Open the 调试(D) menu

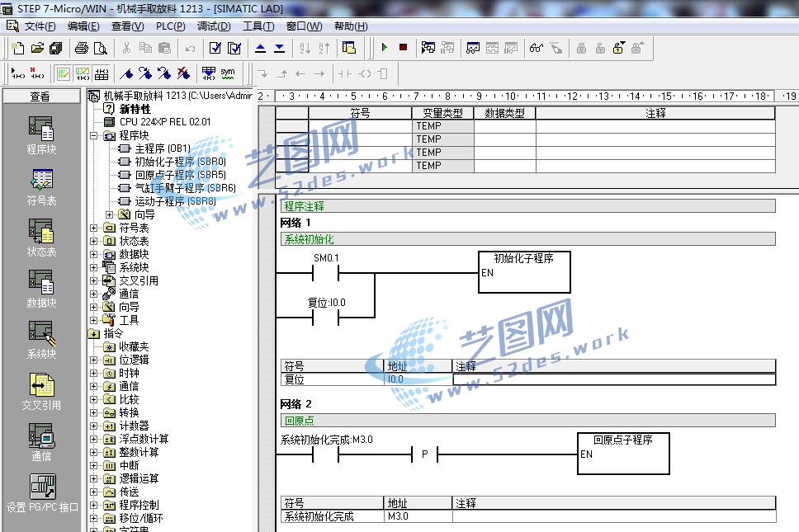pos(214,26)
